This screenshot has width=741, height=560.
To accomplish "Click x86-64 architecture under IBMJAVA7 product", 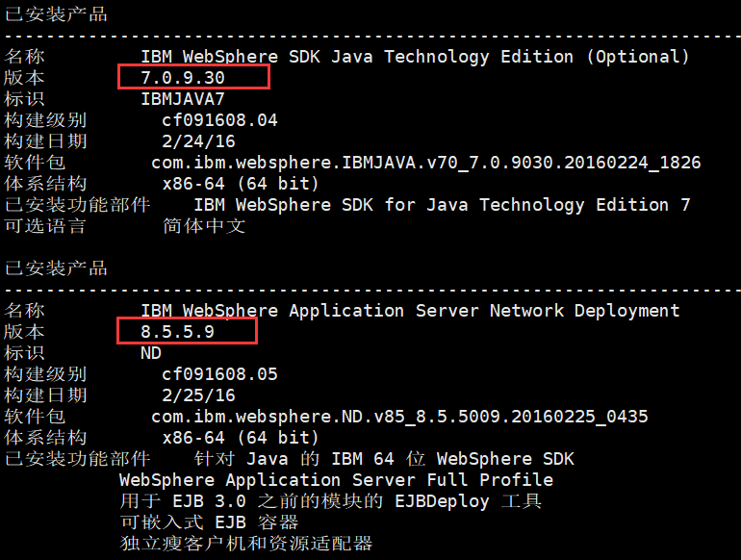I will point(240,184).
